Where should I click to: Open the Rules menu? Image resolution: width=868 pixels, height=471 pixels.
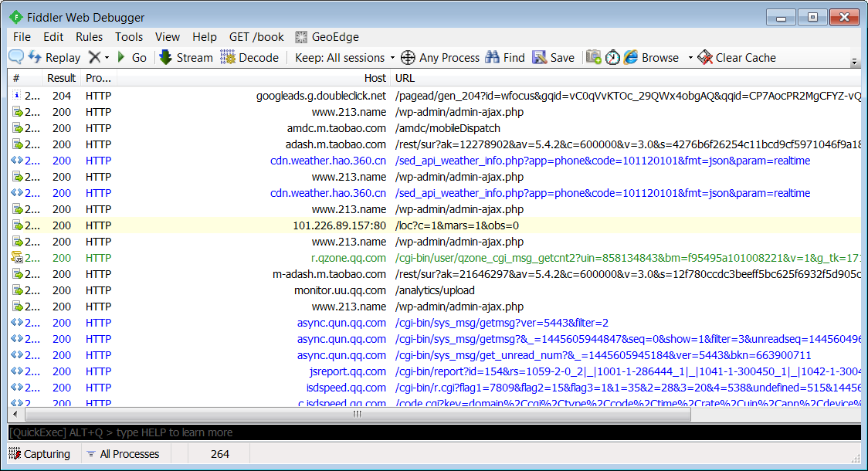click(89, 36)
